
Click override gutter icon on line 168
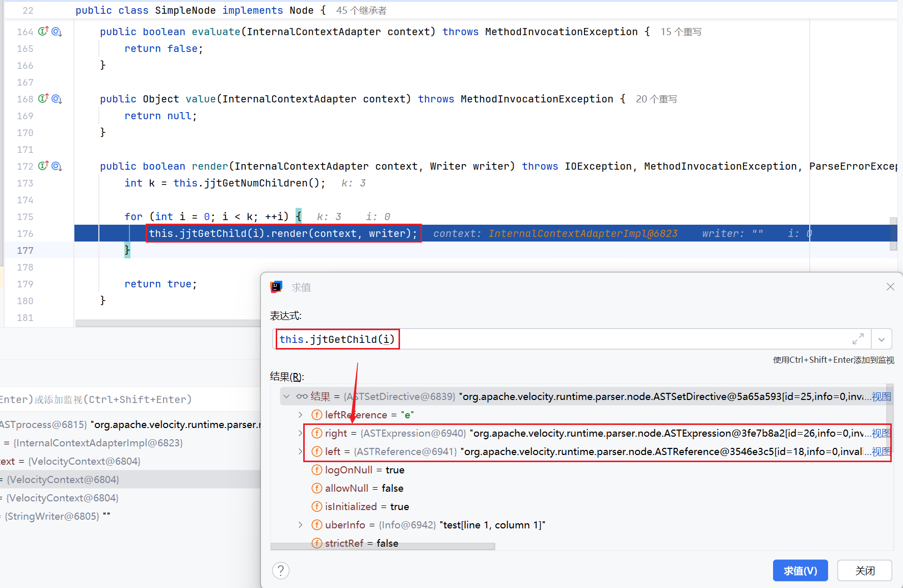[43, 98]
